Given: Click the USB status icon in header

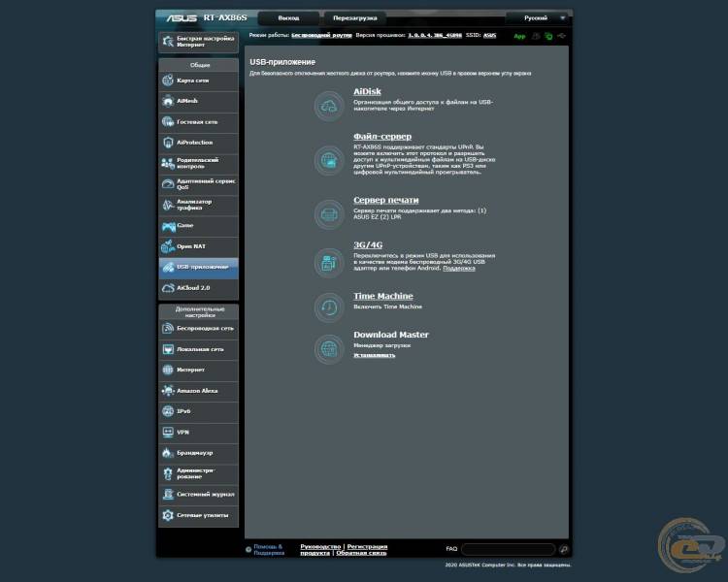Looking at the screenshot, I should [561, 36].
